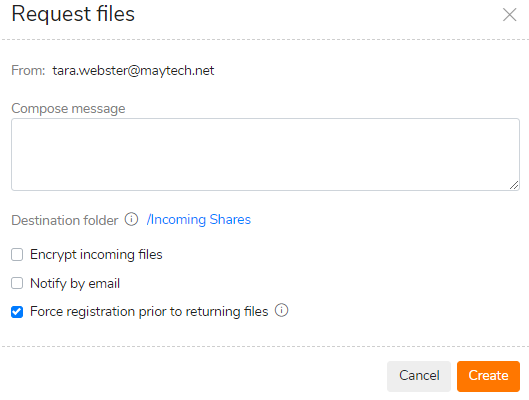Select the Encrypt incoming files label text

point(96,255)
